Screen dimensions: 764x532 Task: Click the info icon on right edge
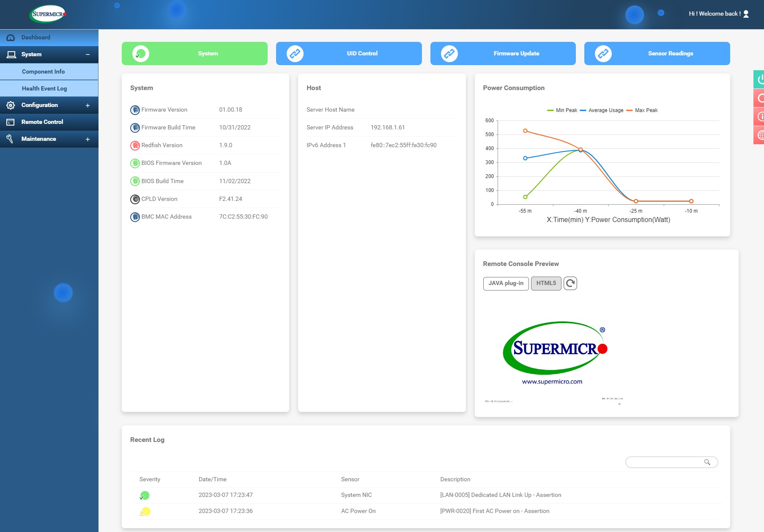pyautogui.click(x=759, y=116)
